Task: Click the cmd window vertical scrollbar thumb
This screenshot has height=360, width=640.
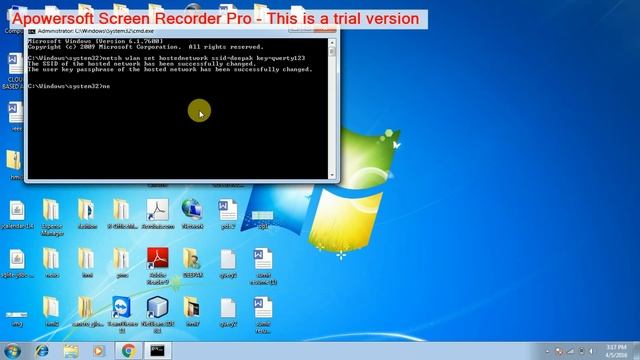Action: tap(332, 52)
